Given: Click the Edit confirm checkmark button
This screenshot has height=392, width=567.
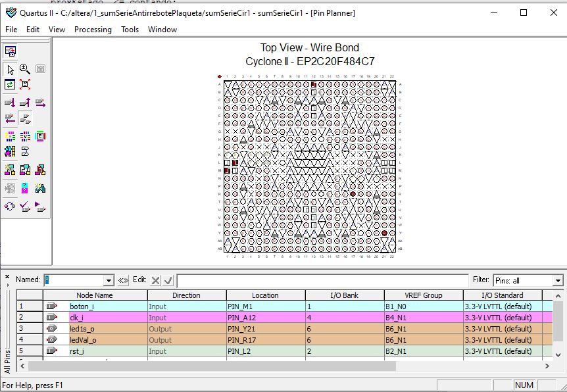Looking at the screenshot, I should coord(168,280).
